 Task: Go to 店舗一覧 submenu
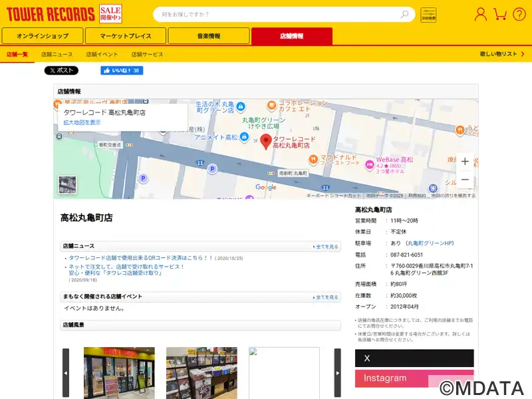(x=17, y=55)
